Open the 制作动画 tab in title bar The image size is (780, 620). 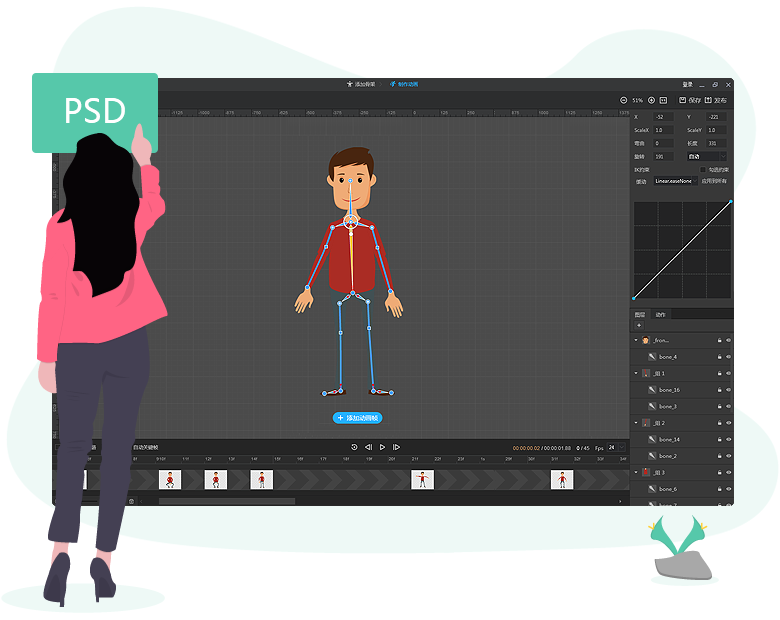coord(404,84)
